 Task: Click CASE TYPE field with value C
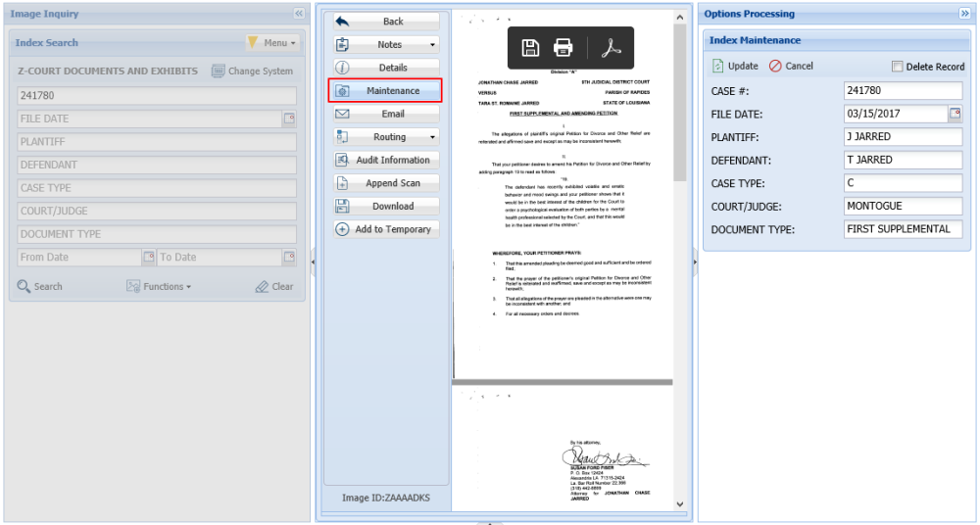pos(903,183)
